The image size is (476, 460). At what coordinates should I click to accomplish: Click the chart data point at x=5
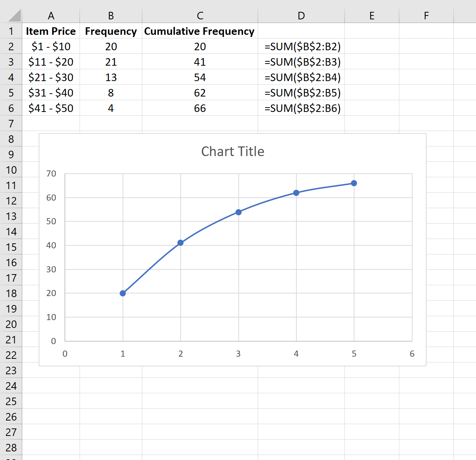[x=354, y=183]
